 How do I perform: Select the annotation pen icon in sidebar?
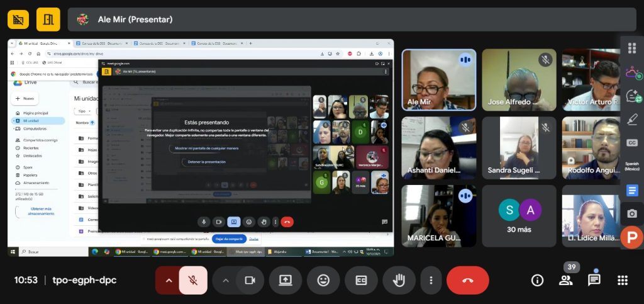click(x=631, y=119)
